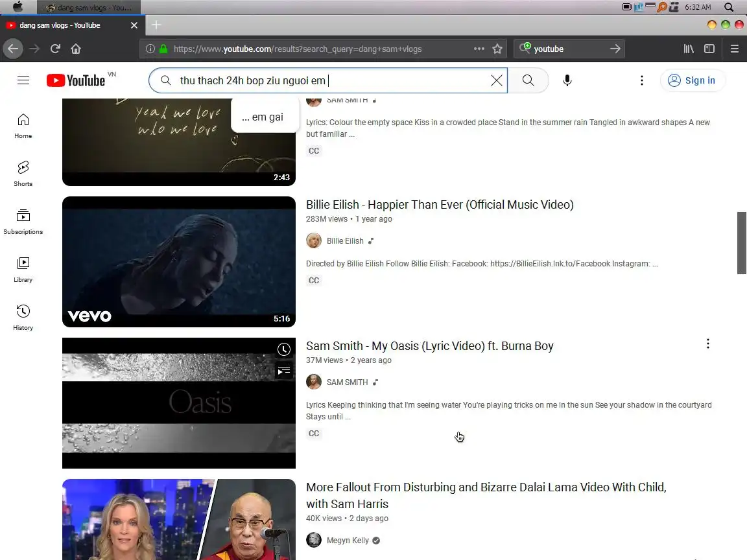Play the Megyn Kelly Dalai Lama thumbnail
This screenshot has width=747, height=560.
(x=179, y=520)
